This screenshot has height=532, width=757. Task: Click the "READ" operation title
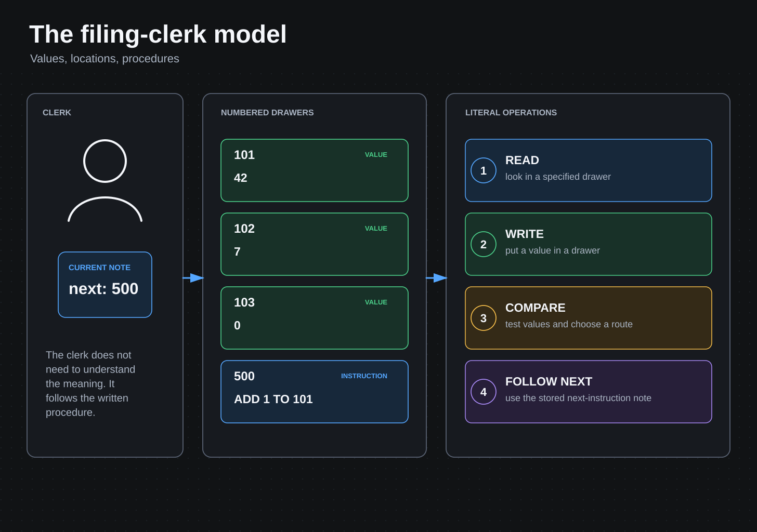point(522,160)
